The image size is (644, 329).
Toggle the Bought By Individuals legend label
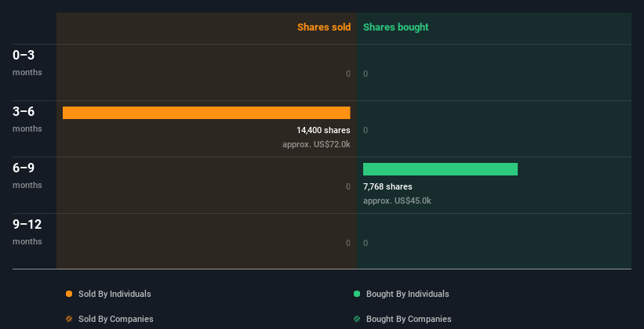(407, 294)
